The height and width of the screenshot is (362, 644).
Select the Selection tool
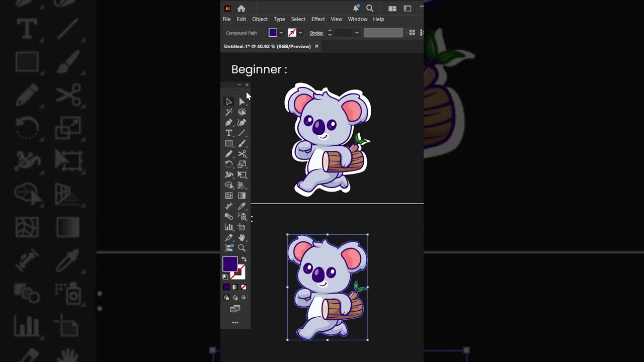(229, 102)
